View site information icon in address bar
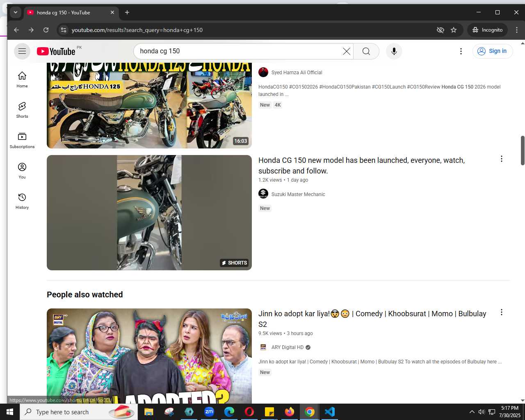This screenshot has width=525, height=420. point(63,30)
